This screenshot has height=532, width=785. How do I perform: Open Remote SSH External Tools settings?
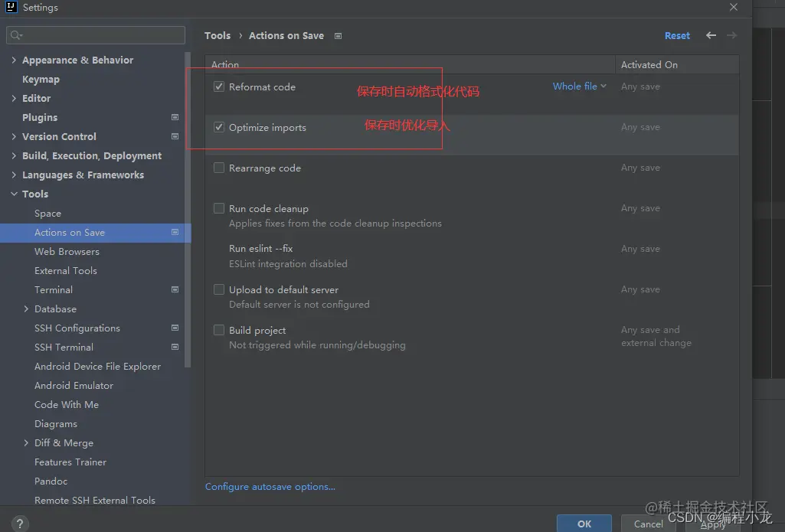(95, 500)
